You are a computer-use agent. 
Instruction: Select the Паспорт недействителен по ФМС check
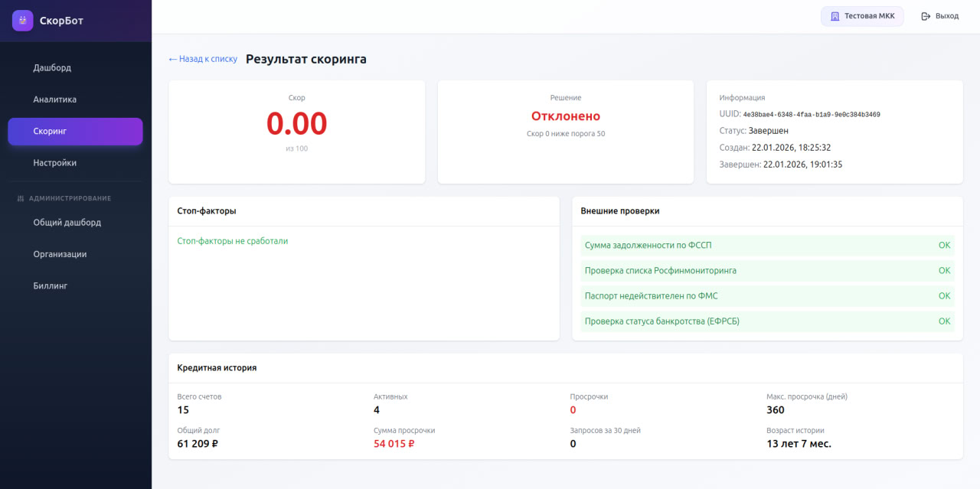point(766,295)
